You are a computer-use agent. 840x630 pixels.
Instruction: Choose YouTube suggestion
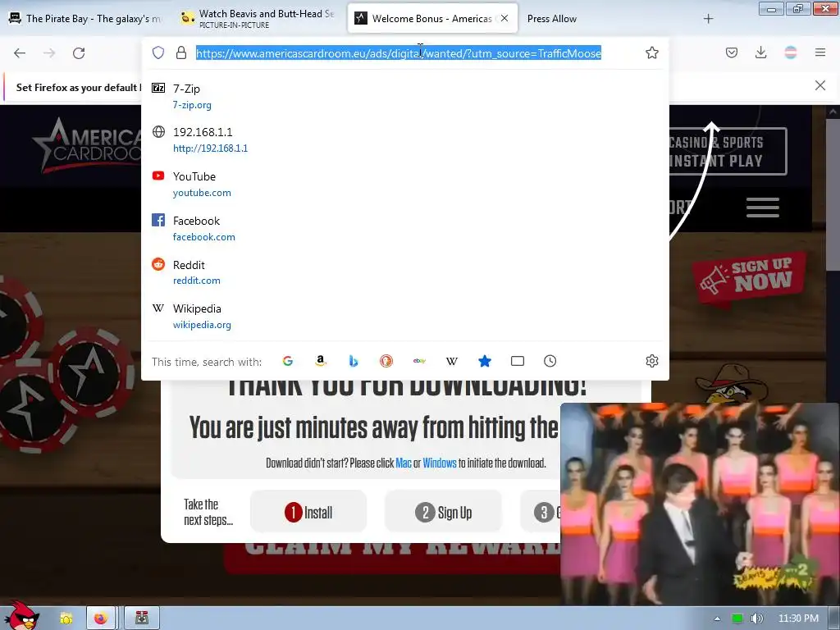[405, 185]
